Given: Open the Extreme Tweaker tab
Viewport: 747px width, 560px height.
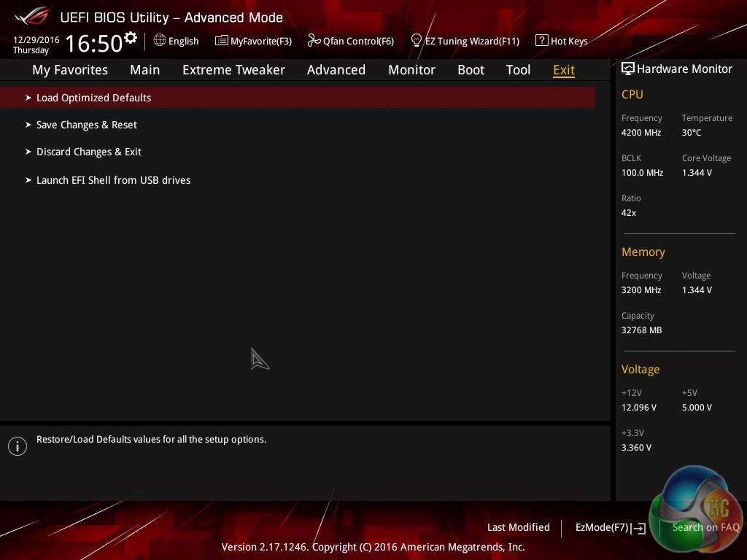Looking at the screenshot, I should point(233,70).
